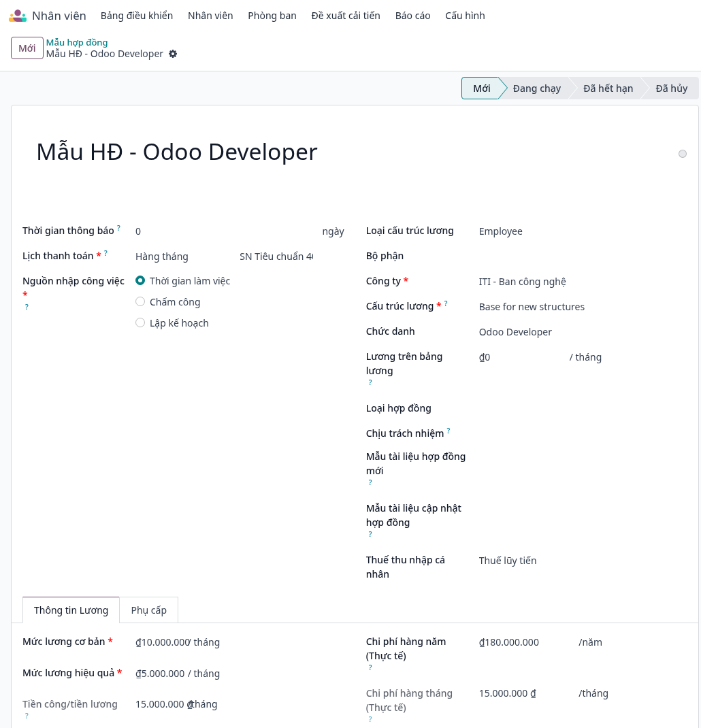The height and width of the screenshot is (728, 701).
Task: Click the 15.000.000 ₫ monthly cost value
Action: tap(507, 693)
